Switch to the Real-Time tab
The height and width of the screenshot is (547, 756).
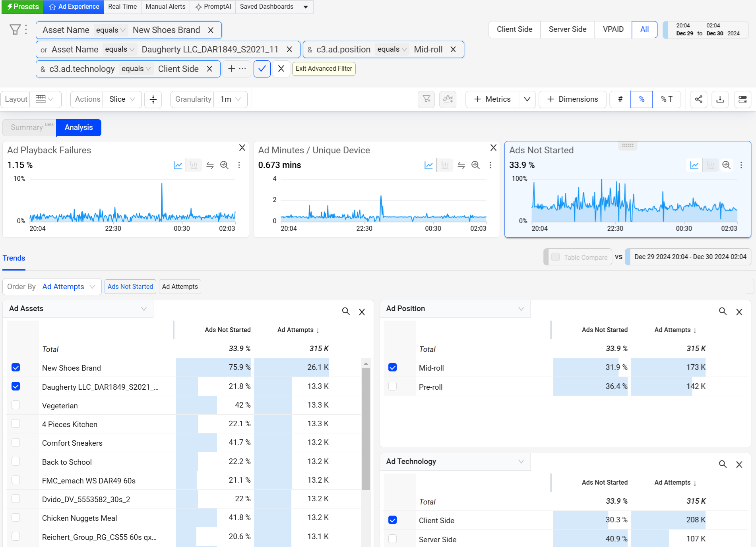pyautogui.click(x=122, y=7)
